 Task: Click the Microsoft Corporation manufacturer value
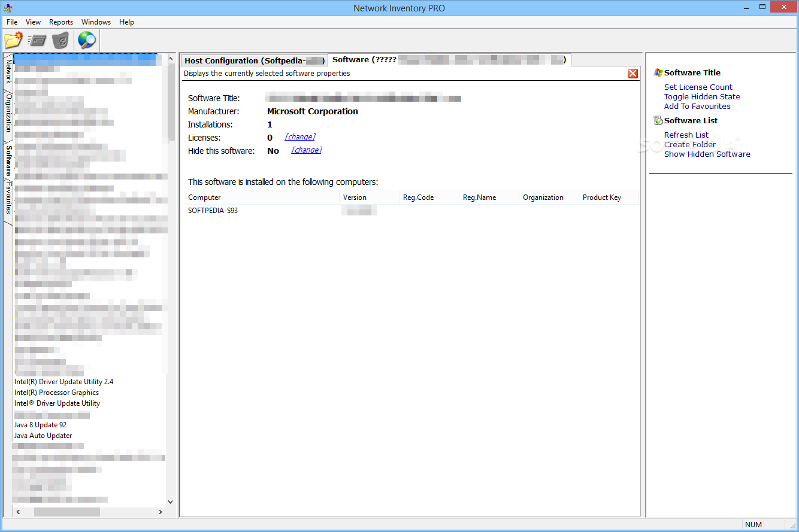313,111
